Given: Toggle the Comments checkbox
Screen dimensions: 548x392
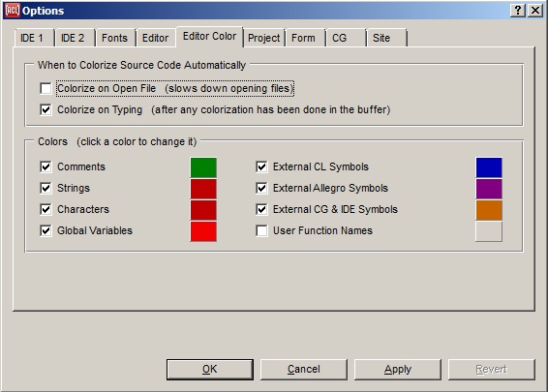Looking at the screenshot, I should [x=46, y=166].
